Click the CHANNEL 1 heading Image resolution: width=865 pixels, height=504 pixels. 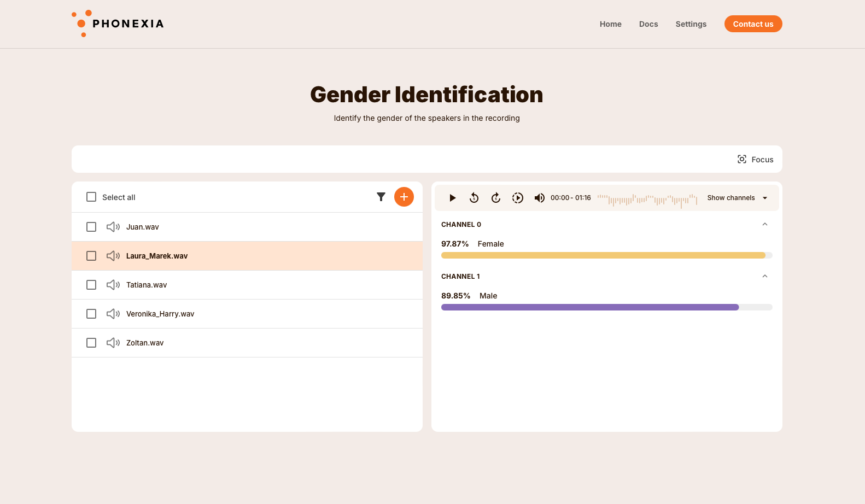pos(460,277)
